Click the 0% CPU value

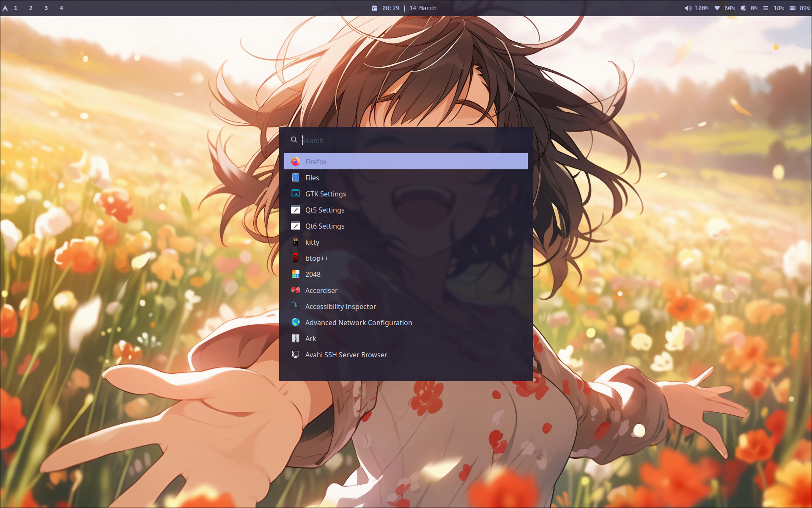coord(754,8)
